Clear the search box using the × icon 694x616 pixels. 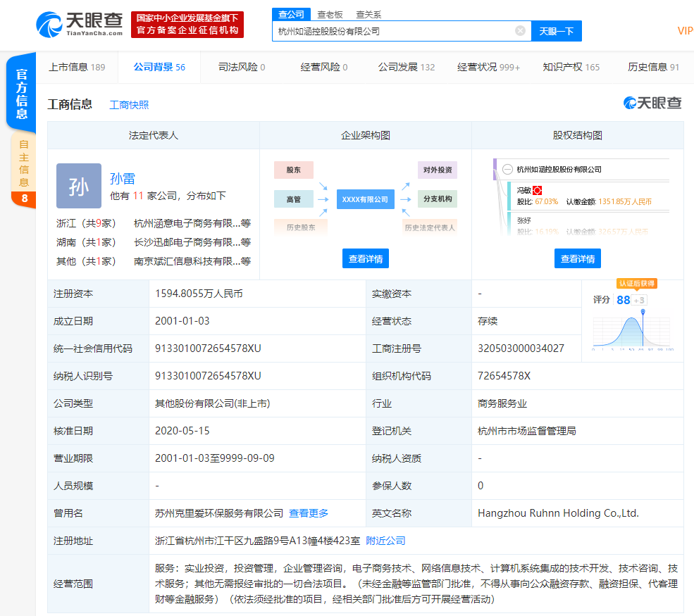520,31
